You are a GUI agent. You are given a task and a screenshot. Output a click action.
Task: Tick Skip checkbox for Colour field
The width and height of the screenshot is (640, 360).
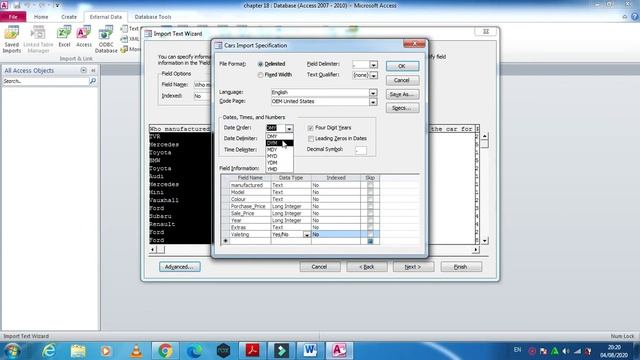point(370,200)
